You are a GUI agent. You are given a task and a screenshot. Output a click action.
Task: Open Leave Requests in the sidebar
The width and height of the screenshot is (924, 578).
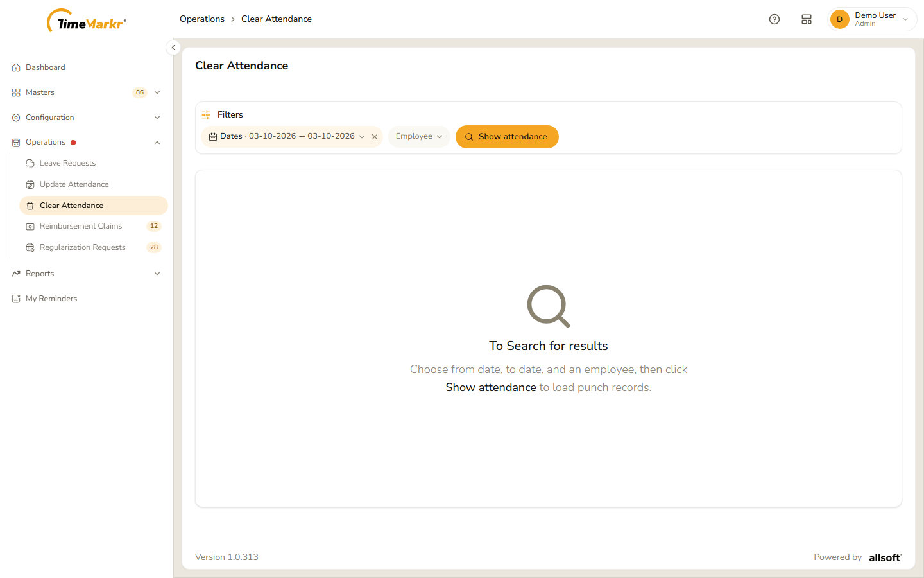coord(94,163)
